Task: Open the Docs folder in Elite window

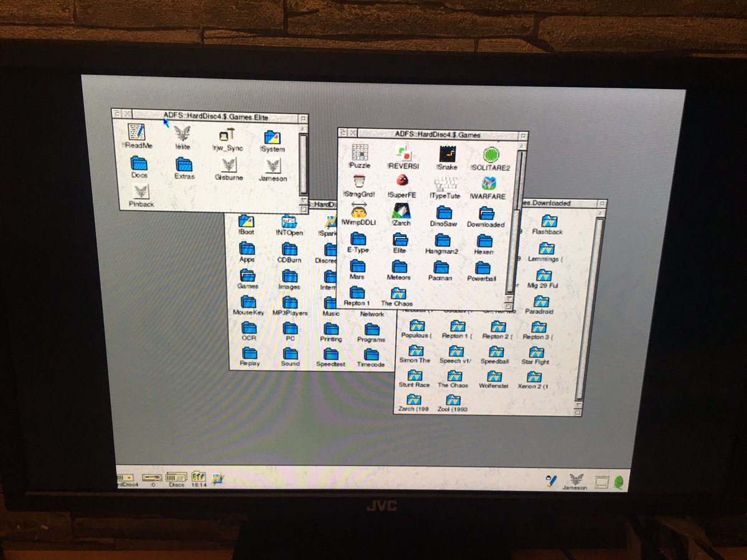Action: click(139, 163)
